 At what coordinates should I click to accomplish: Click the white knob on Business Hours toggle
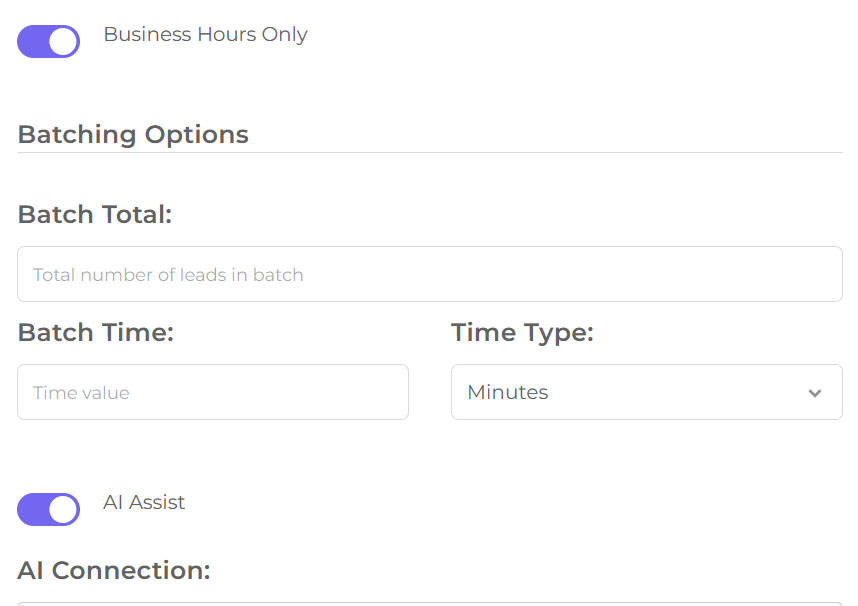click(63, 42)
